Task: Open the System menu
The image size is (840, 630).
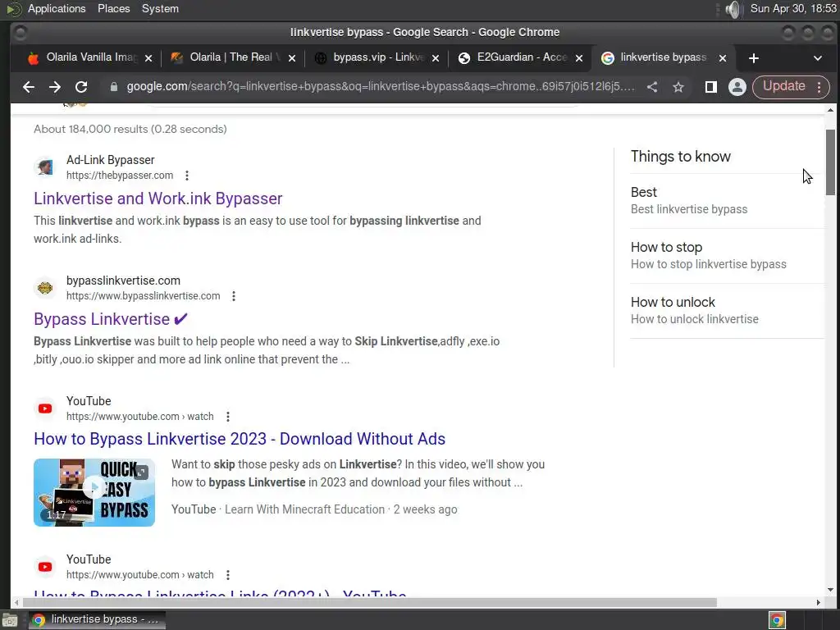Action: pyautogui.click(x=160, y=8)
